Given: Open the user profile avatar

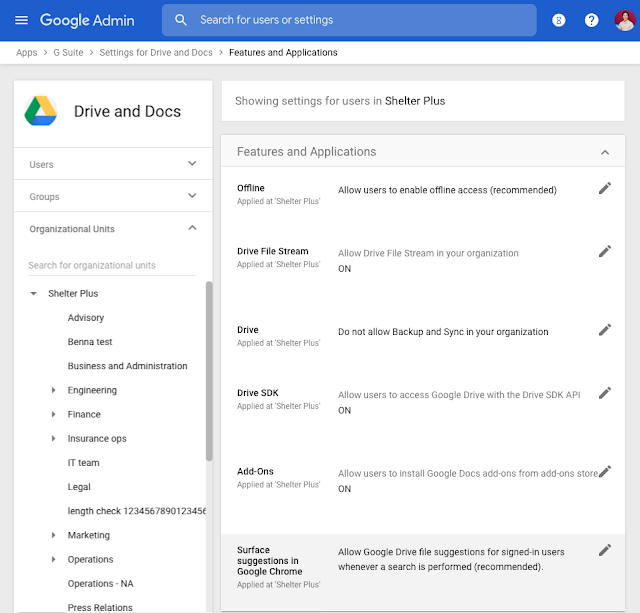Looking at the screenshot, I should click(624, 20).
